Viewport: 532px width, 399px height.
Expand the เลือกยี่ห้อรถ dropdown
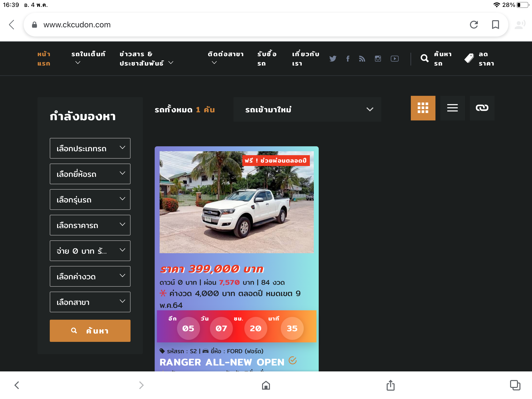90,174
